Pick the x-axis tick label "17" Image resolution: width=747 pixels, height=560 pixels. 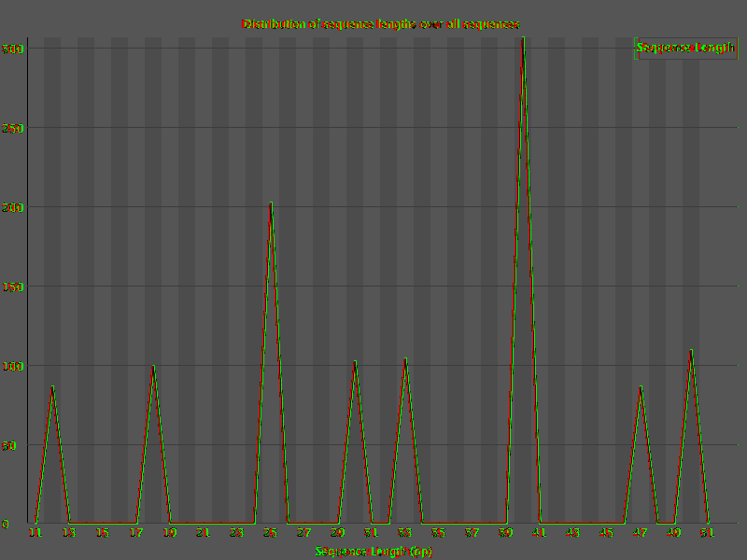click(x=136, y=532)
